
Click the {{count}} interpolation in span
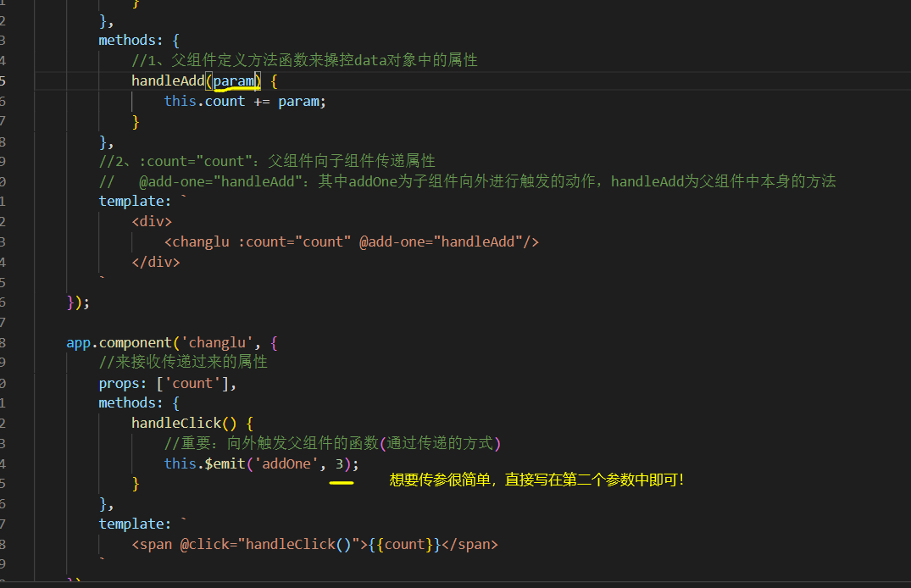[405, 545]
